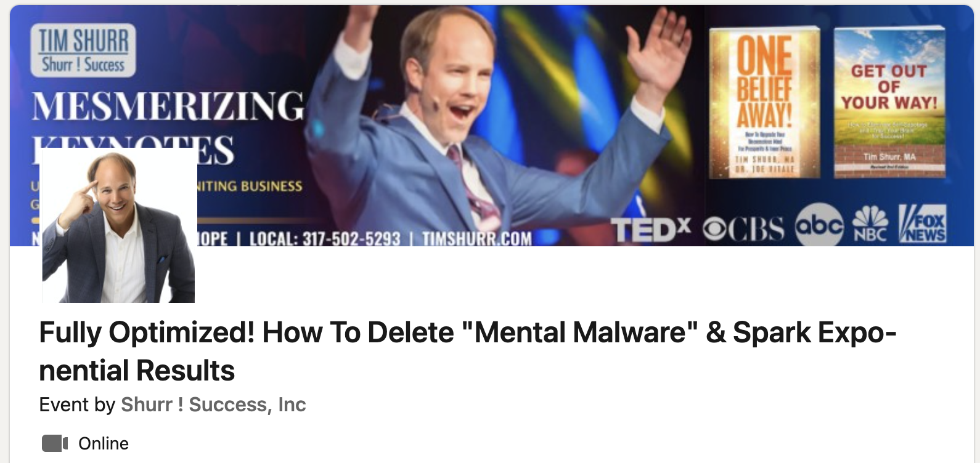Click the event title Fully Optimized heading
Viewport: 980px width, 463px height.
467,351
